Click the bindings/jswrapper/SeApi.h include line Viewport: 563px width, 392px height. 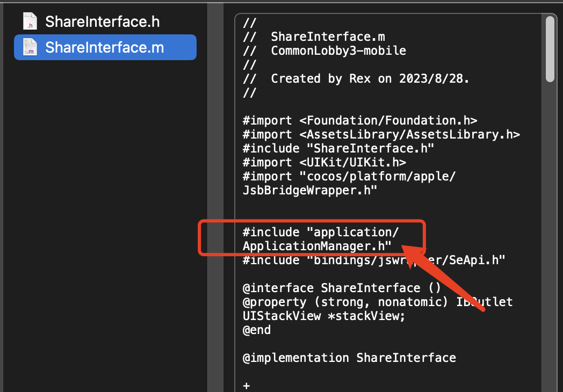[374, 260]
